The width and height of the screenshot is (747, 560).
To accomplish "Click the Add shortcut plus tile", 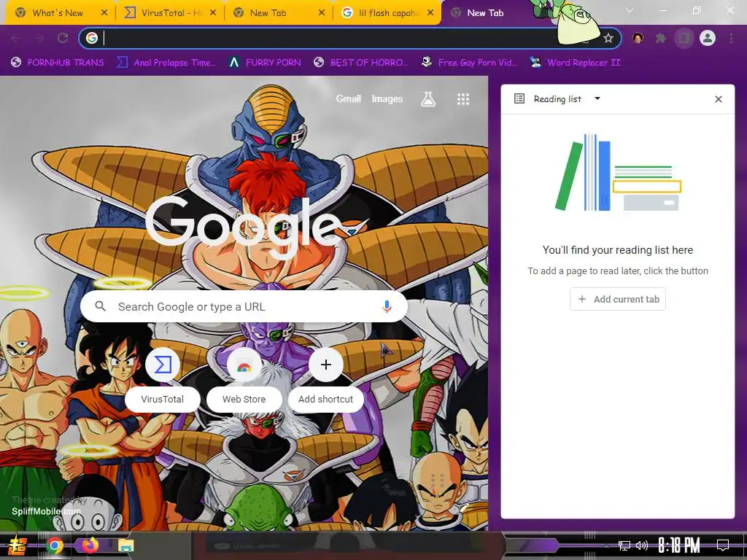I will pos(326,380).
